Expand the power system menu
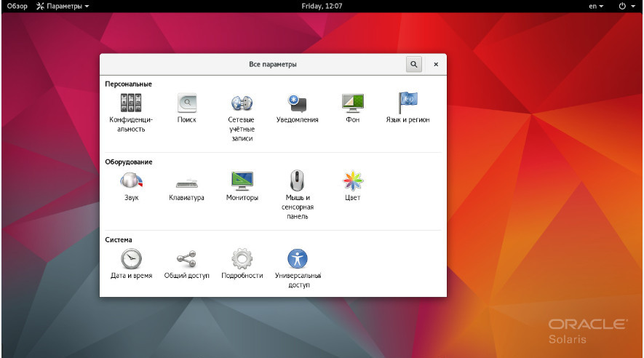Image resolution: width=644 pixels, height=358 pixels. [x=625, y=6]
